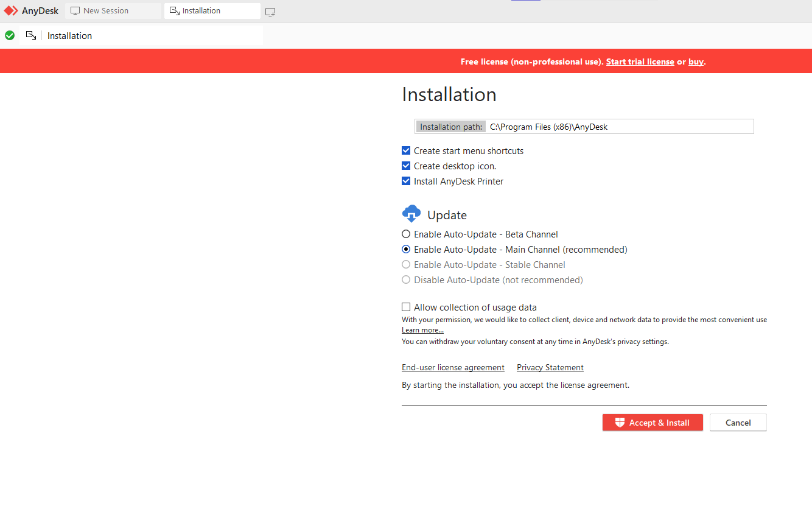Open the Learn more link
The width and height of the screenshot is (812, 517).
tap(422, 330)
